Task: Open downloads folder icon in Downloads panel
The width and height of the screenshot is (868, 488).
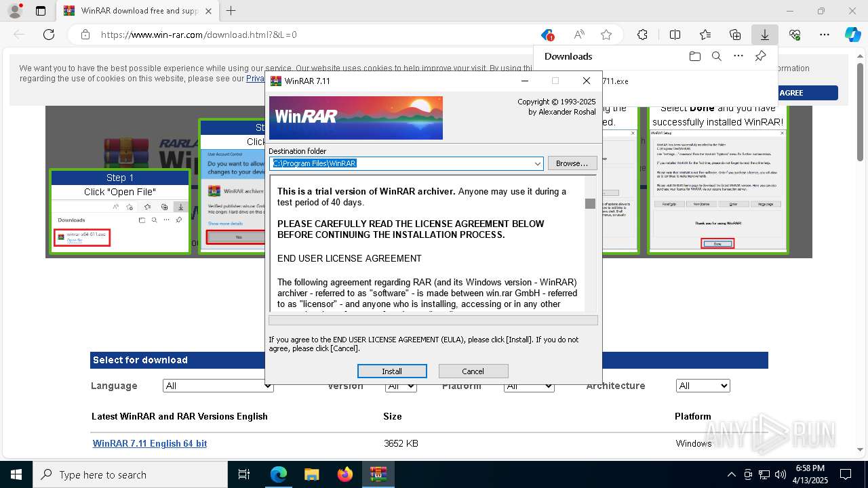Action: pyautogui.click(x=694, y=56)
